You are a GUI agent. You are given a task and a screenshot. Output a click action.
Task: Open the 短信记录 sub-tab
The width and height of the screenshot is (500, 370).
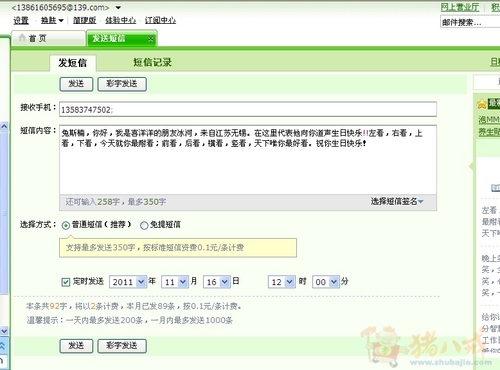(152, 62)
